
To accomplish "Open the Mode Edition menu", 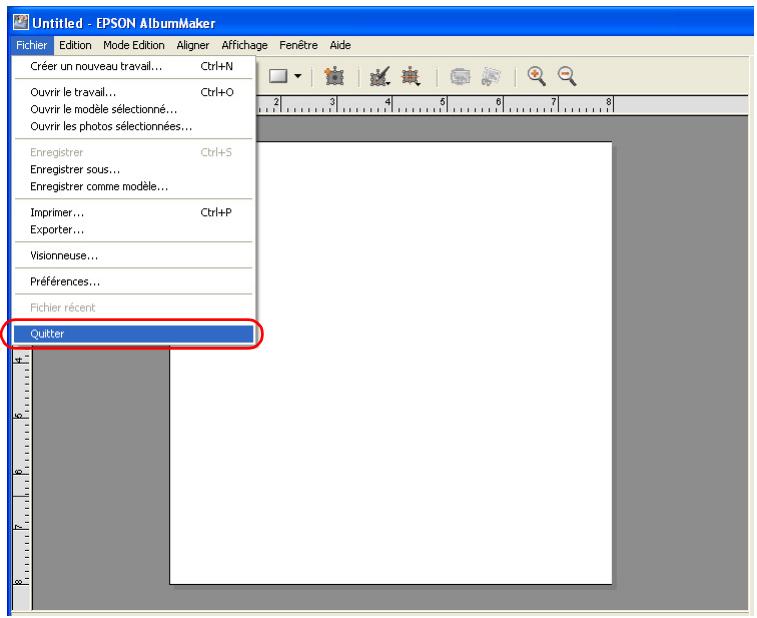I will point(134,45).
